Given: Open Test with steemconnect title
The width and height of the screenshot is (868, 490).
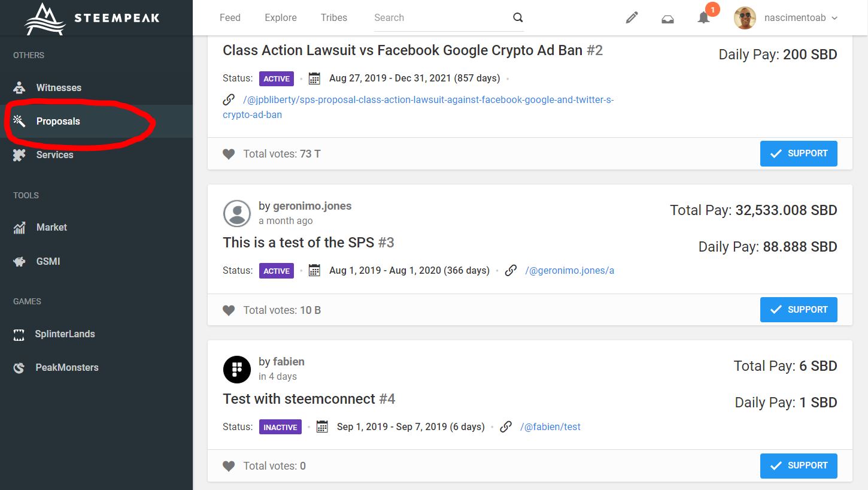Looking at the screenshot, I should 309,399.
